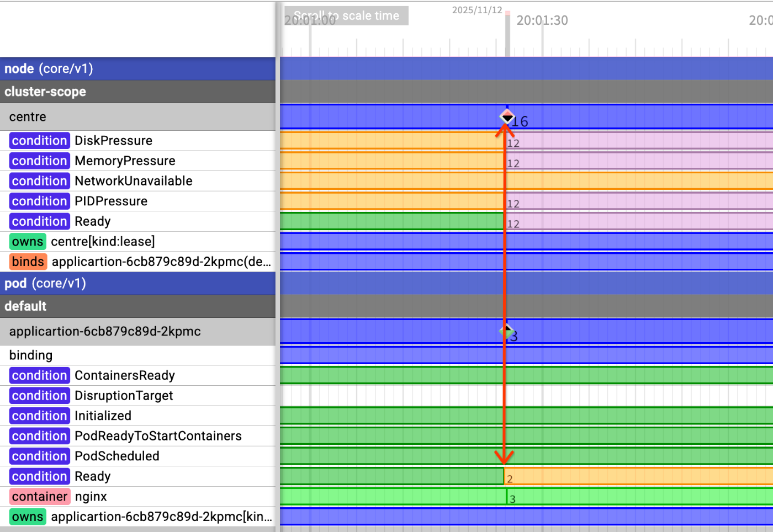Select the ContainersReady condition row
Image resolution: width=773 pixels, height=532 pixels.
coord(137,376)
